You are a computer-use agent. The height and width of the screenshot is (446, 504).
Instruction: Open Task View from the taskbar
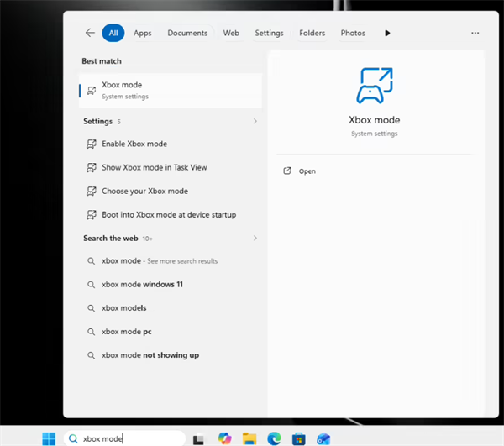click(198, 439)
